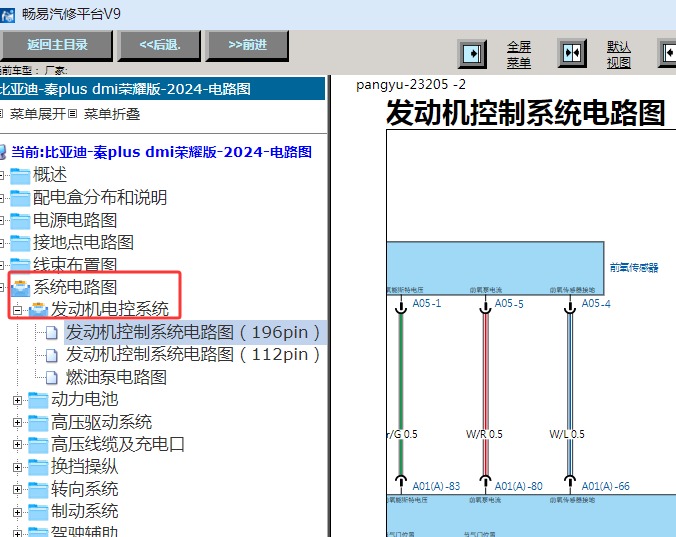This screenshot has width=676, height=537.
Task: Click the 比亚迪-秦plus dmi荣耀版-2024-电路图 header bar
Action: 162,89
